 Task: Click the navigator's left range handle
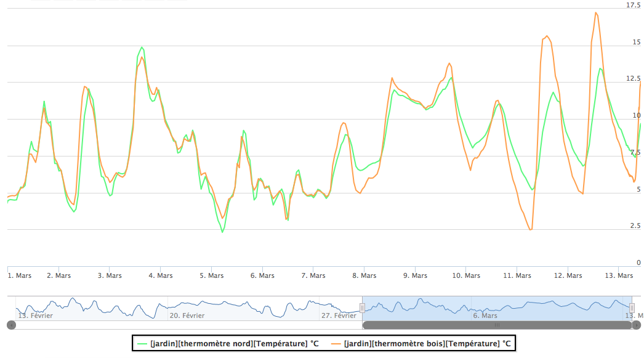(x=362, y=308)
